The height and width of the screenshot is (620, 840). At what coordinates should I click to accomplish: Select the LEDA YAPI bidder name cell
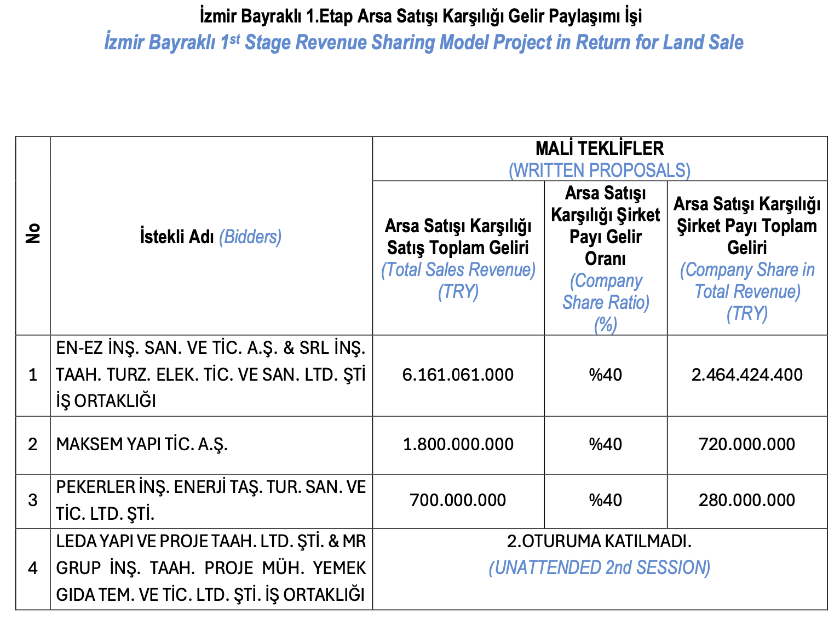click(211, 568)
